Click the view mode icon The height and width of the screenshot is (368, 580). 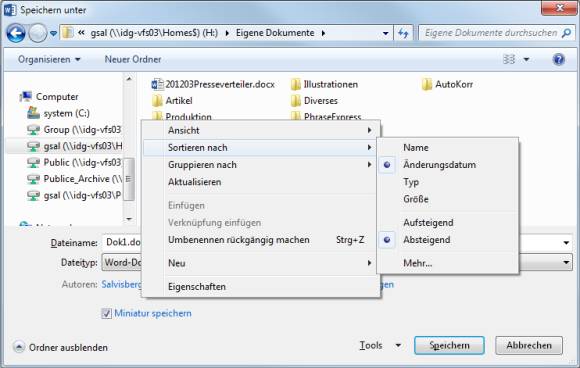tap(509, 59)
